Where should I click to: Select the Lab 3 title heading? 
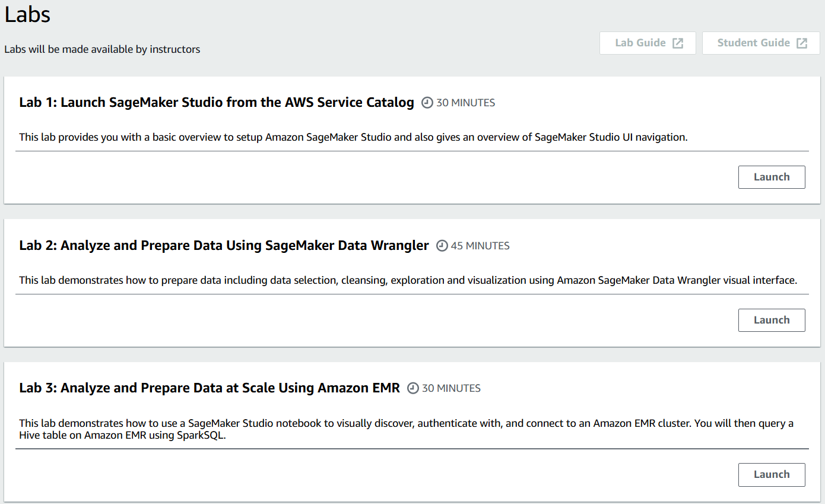pos(210,388)
